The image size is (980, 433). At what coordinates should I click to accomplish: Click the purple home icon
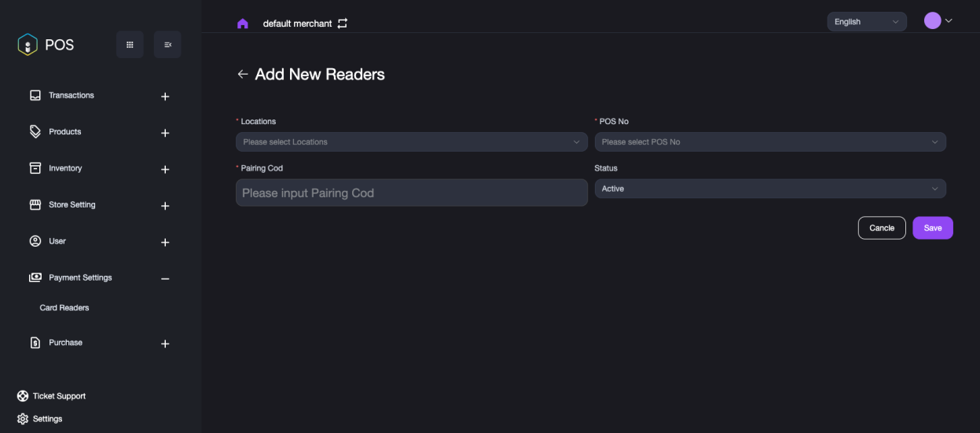[x=242, y=24]
